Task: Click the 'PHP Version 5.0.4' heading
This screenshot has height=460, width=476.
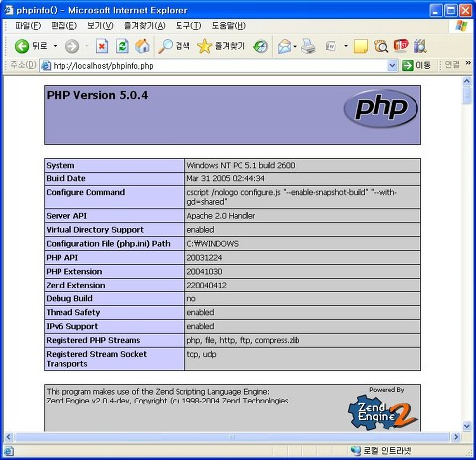Action: [97, 95]
